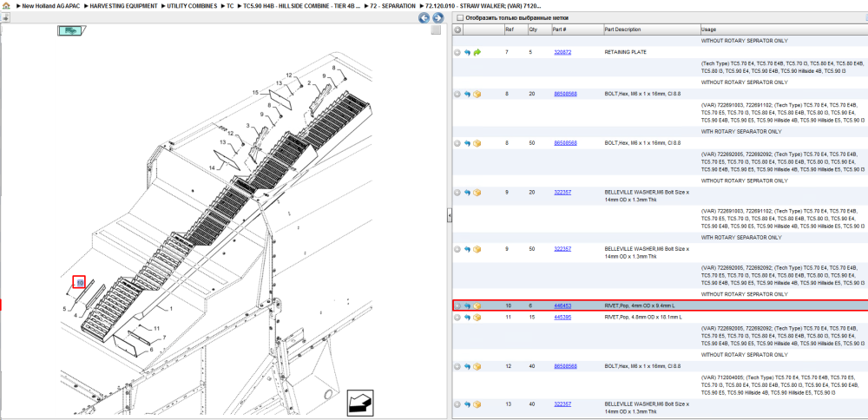Select 'RIVET,Pop, 4.8mm OD x 18.1mm L' text
868x420 pixels.
[x=644, y=317]
